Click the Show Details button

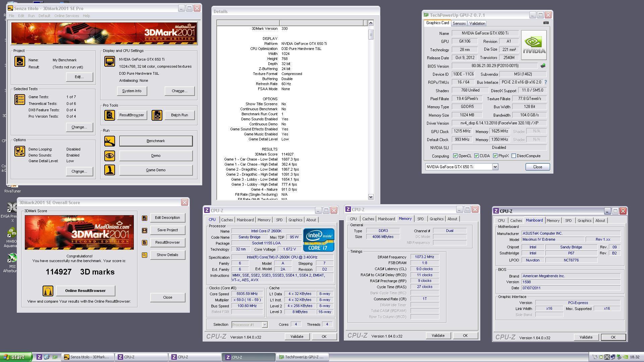[x=167, y=255]
